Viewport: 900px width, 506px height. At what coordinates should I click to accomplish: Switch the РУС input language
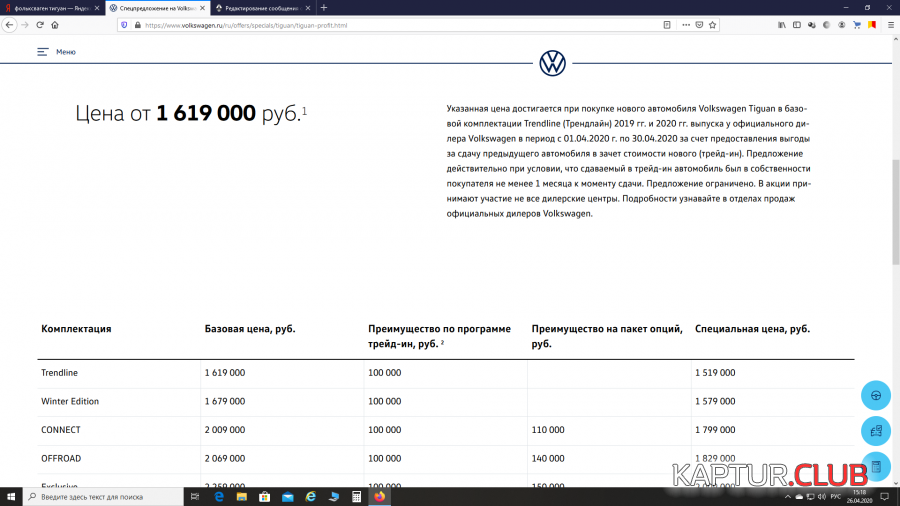(836, 497)
